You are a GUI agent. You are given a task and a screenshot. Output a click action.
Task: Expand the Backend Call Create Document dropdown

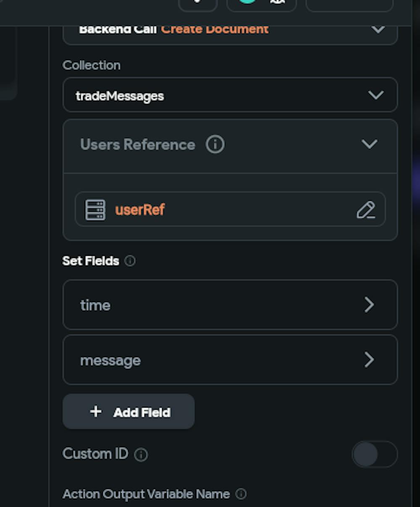[x=378, y=29]
